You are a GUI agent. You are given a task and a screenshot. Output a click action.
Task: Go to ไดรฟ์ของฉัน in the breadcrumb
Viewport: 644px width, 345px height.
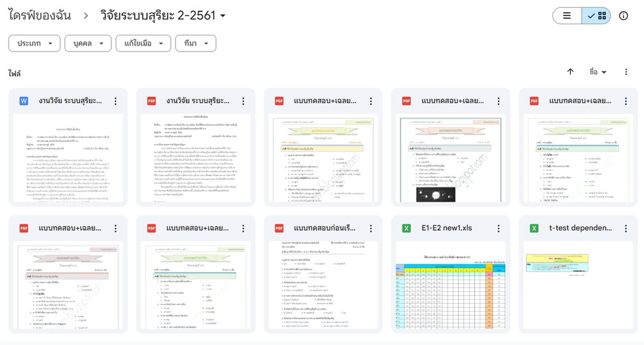point(40,15)
